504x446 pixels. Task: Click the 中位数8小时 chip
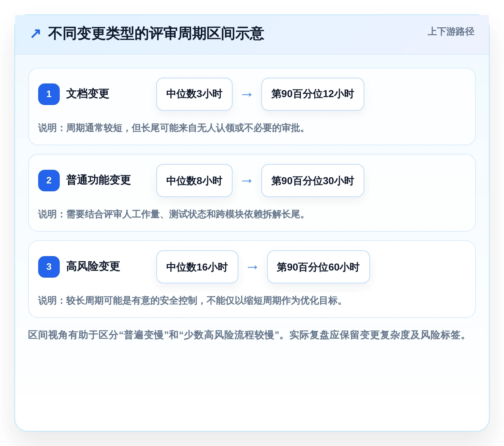pyautogui.click(x=194, y=181)
